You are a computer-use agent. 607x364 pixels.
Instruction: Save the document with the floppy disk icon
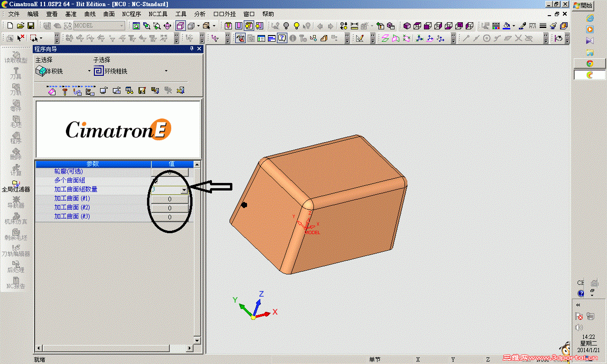[30, 26]
